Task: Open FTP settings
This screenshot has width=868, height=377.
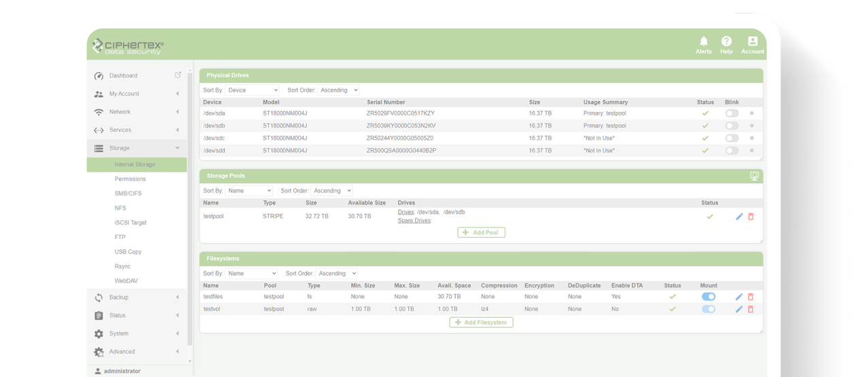Action: tap(120, 238)
